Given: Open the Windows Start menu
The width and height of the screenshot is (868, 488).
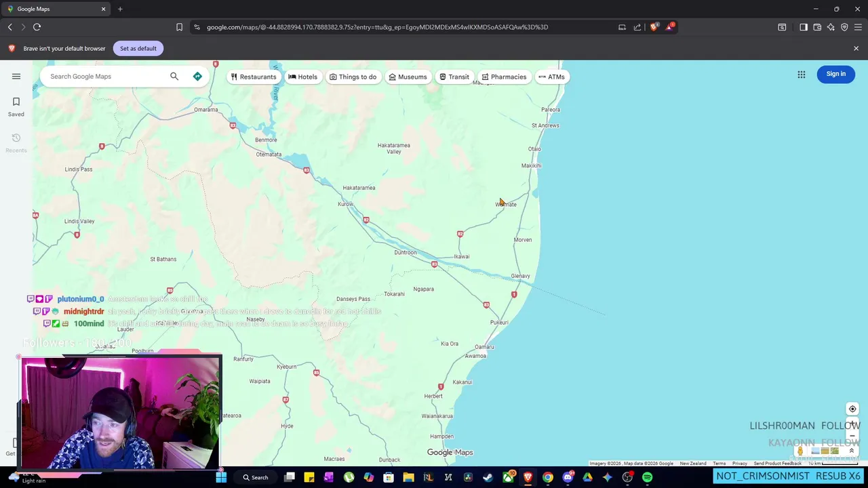Looking at the screenshot, I should 221,477.
